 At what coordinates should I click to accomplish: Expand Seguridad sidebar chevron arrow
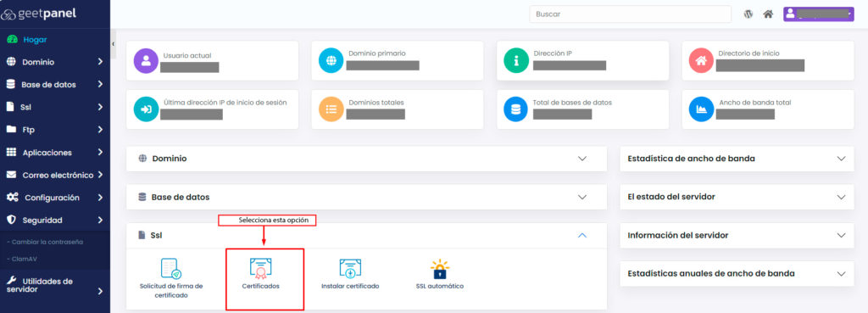click(100, 220)
